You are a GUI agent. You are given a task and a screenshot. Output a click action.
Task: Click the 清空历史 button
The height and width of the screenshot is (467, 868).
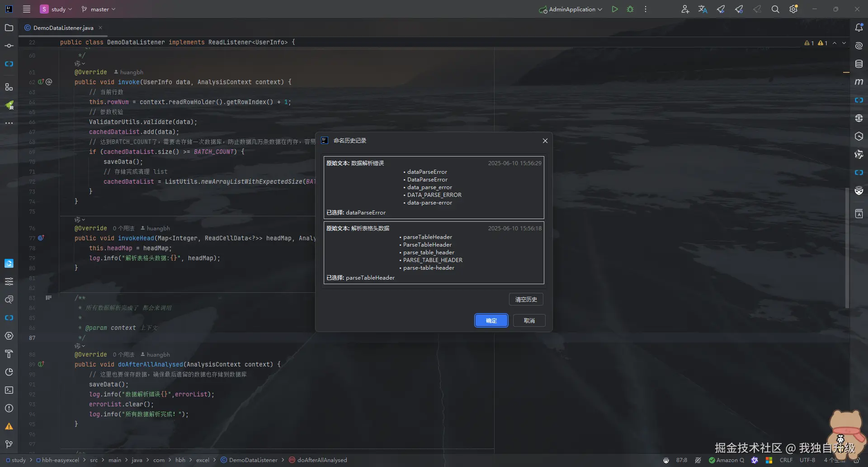click(526, 299)
